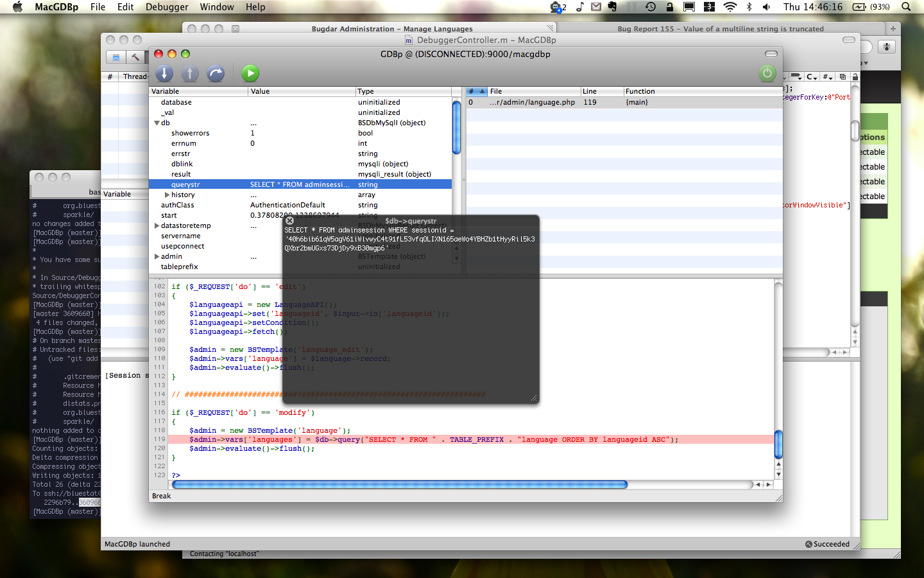Click the Step Over curved-arrow button

(x=216, y=73)
